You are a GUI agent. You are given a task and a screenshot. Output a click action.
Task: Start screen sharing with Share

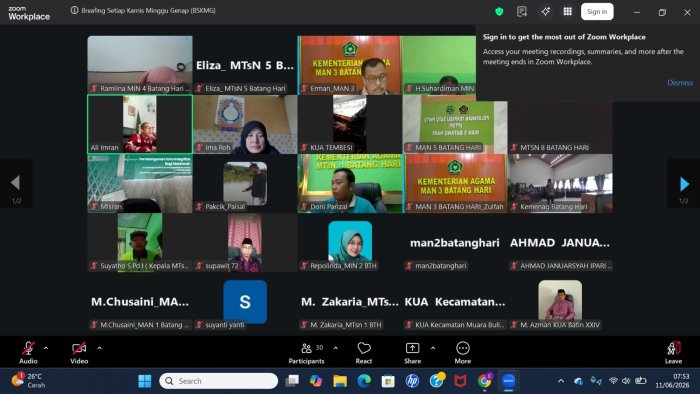point(412,353)
